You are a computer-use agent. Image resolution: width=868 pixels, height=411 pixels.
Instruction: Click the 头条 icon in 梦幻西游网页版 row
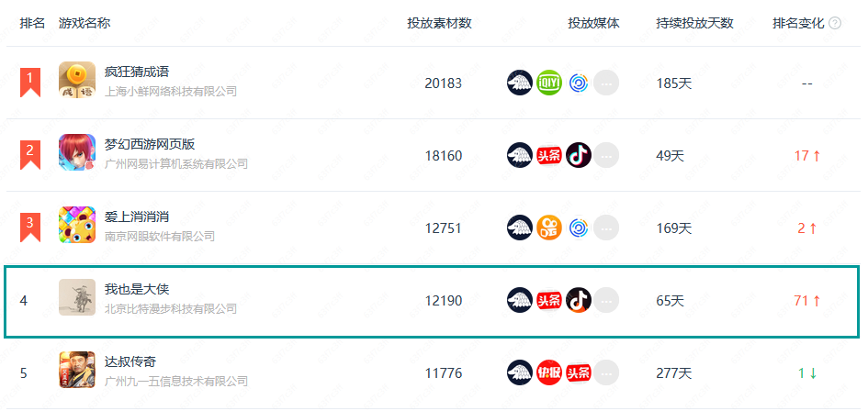tap(549, 155)
